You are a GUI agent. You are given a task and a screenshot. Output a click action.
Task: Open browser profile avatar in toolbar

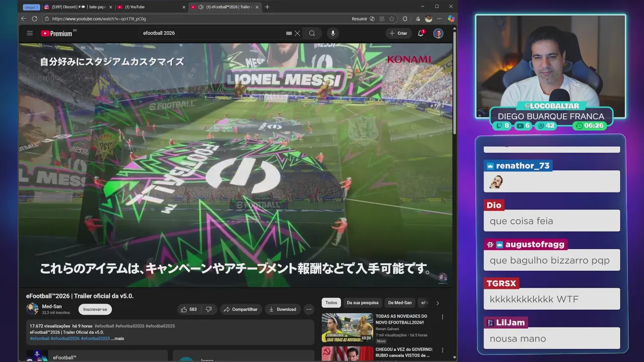tap(428, 19)
